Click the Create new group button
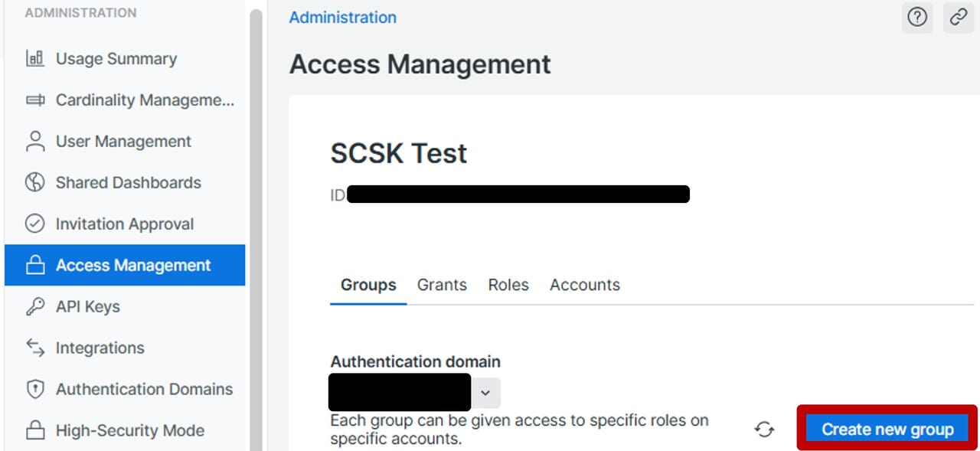This screenshot has width=980, height=451. [887, 430]
